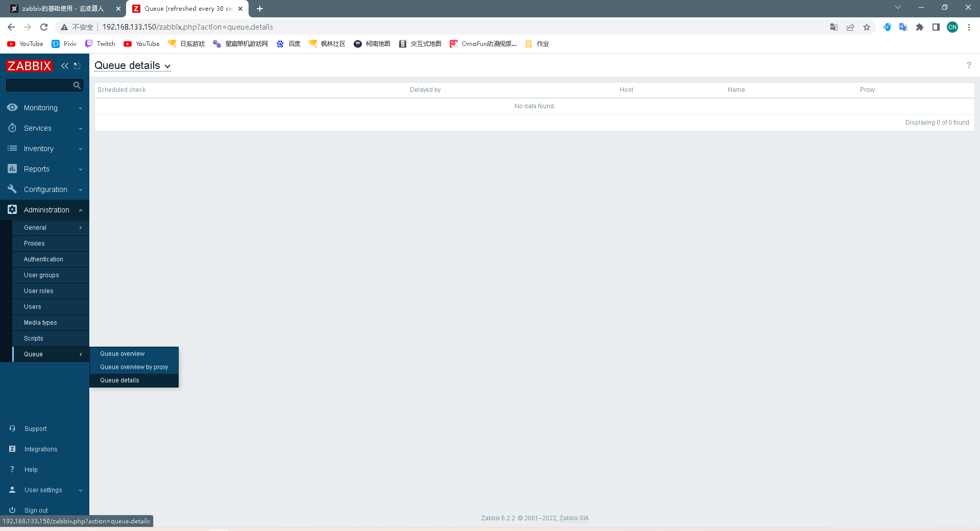This screenshot has width=980, height=531.
Task: Expand the Services menu chevron
Action: pos(81,129)
